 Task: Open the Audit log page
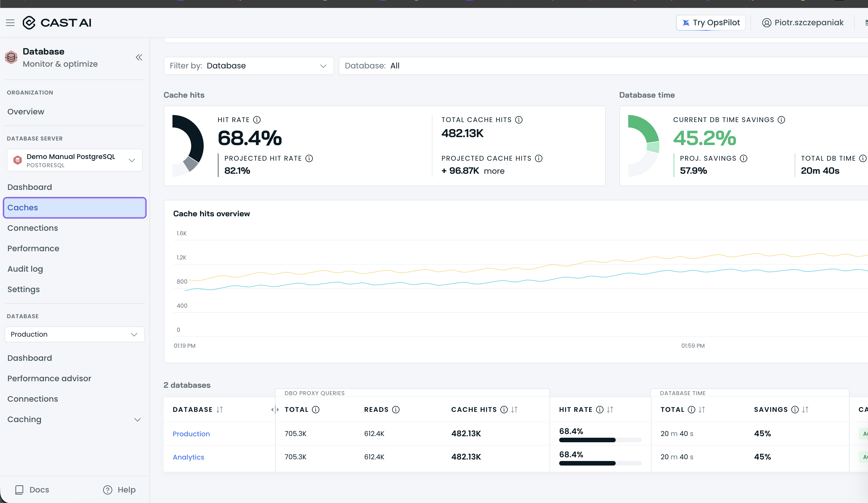pyautogui.click(x=25, y=269)
